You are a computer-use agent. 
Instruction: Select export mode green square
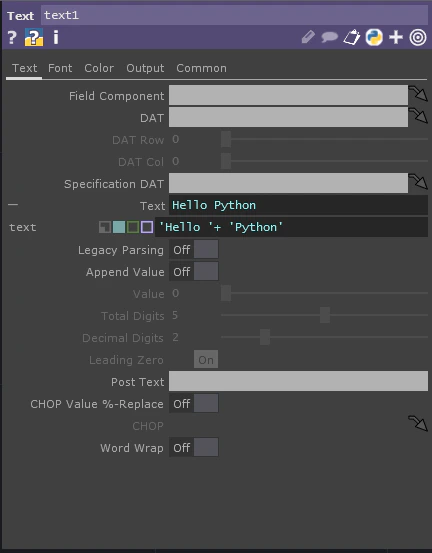(133, 227)
